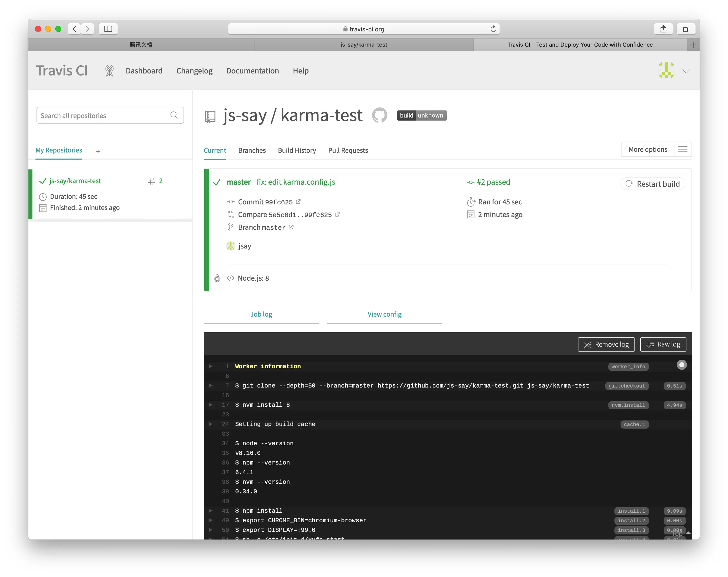
Task: Switch to the Branches tab
Action: (x=251, y=150)
